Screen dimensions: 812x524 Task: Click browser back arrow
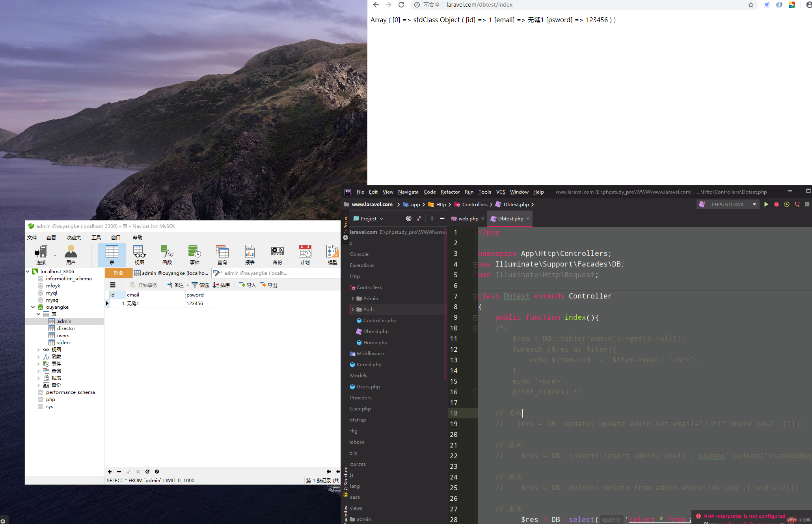click(x=376, y=5)
